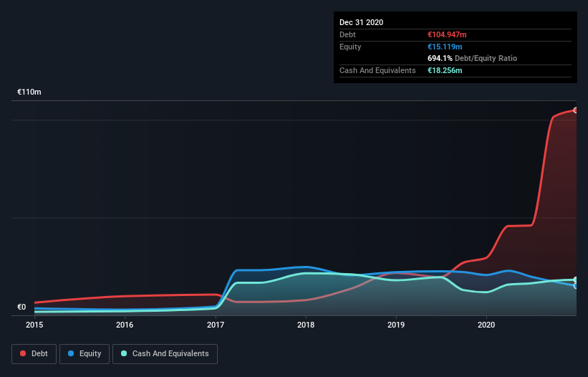This screenshot has width=588, height=377.
Task: Click the 2020 x-axis label
Action: pyautogui.click(x=486, y=325)
